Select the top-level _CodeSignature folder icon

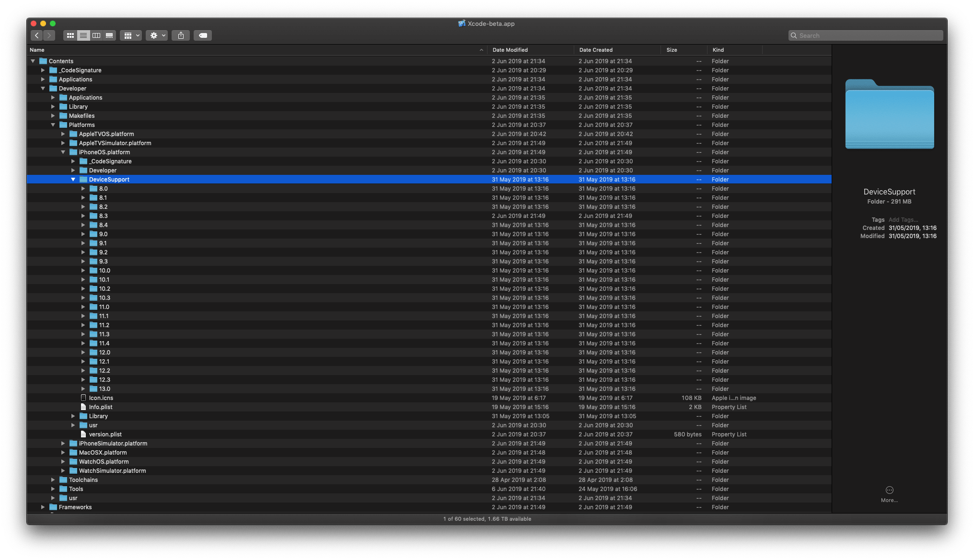[x=53, y=70]
